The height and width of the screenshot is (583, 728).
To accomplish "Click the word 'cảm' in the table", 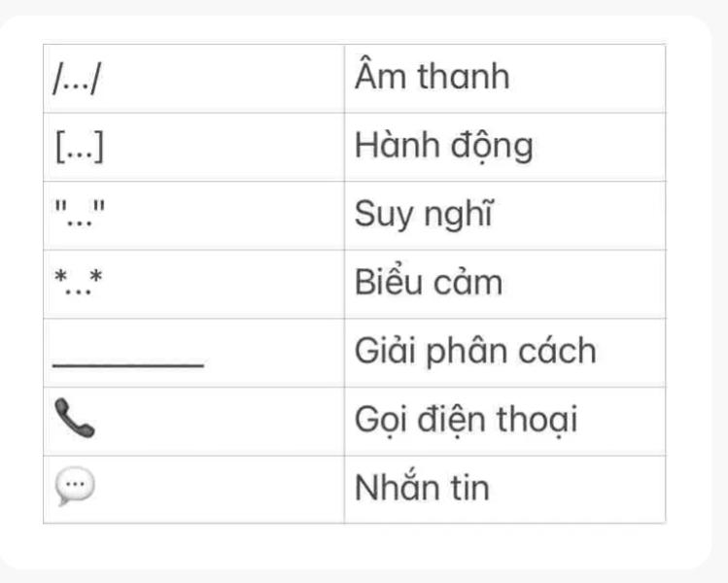I will 468,285.
